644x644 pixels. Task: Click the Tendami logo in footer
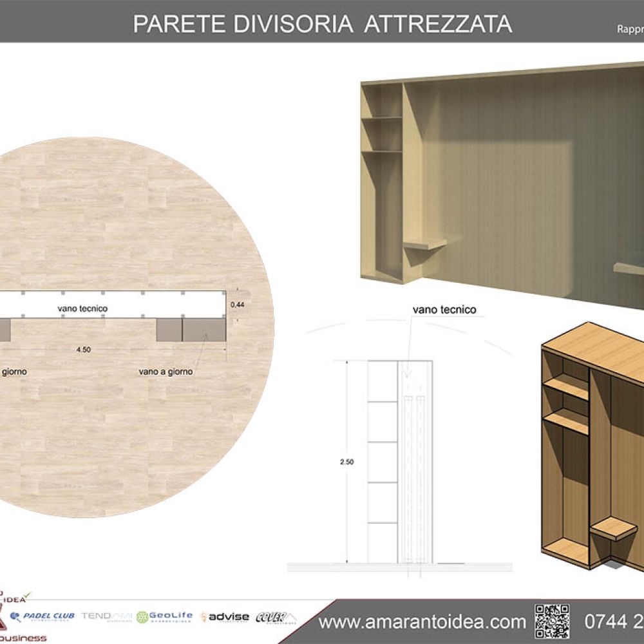click(x=106, y=616)
